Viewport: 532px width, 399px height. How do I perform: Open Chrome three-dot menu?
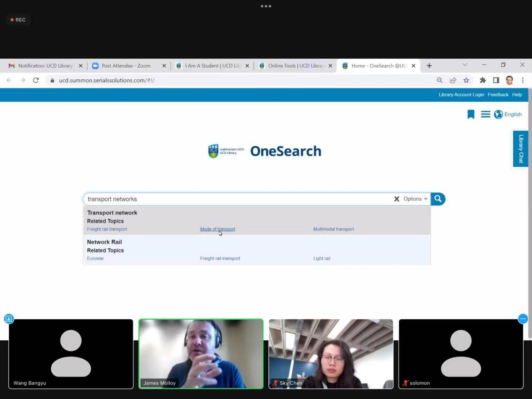coord(523,80)
